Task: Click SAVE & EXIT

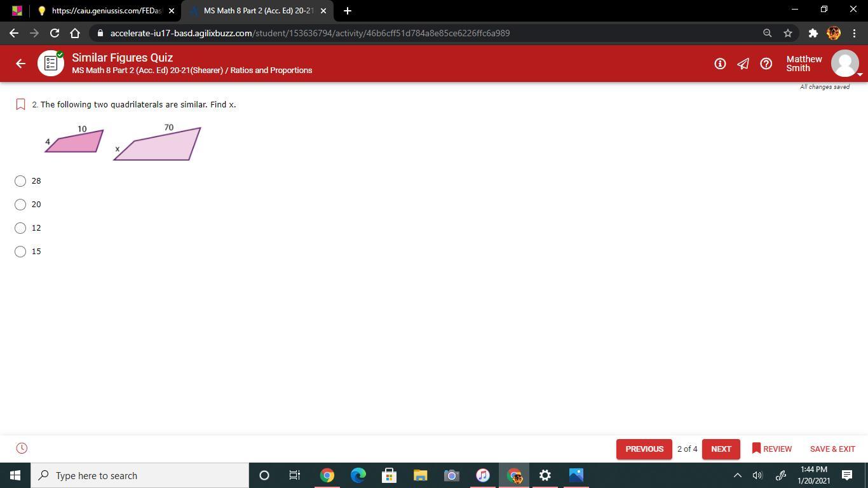Action: pos(832,449)
